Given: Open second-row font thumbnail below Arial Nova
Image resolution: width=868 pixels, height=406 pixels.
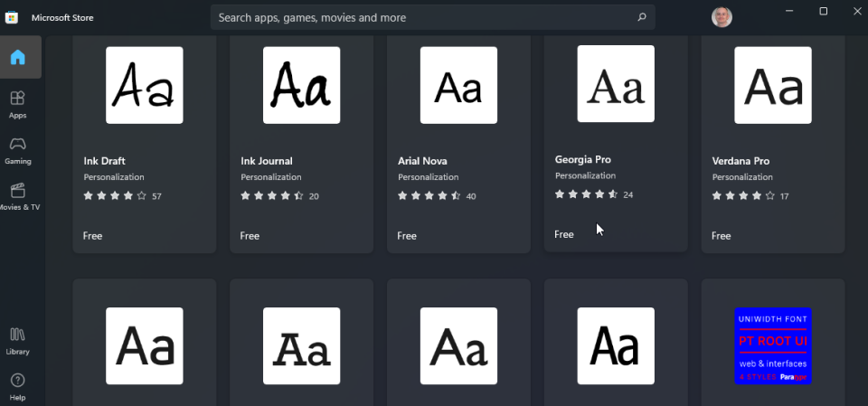Looking at the screenshot, I should [459, 346].
